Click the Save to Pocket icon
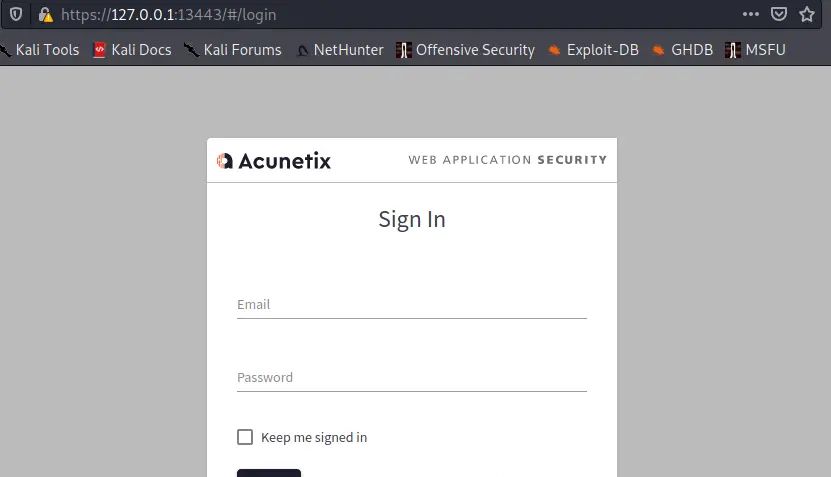 point(779,15)
